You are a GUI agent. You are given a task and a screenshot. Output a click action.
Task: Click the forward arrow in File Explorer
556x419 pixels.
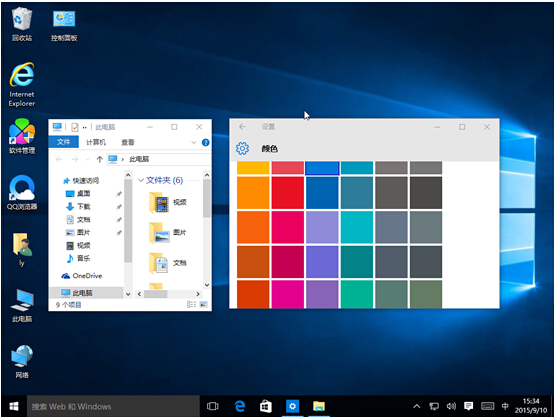pos(74,159)
